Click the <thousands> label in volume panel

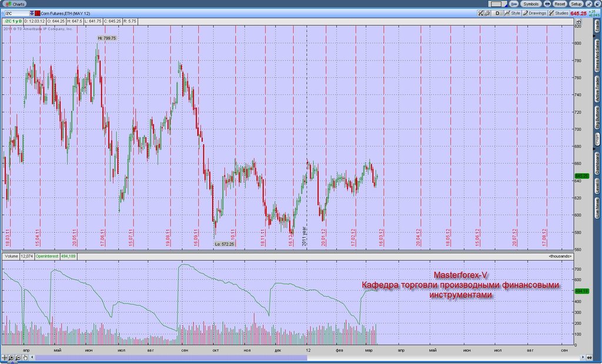[560, 256]
